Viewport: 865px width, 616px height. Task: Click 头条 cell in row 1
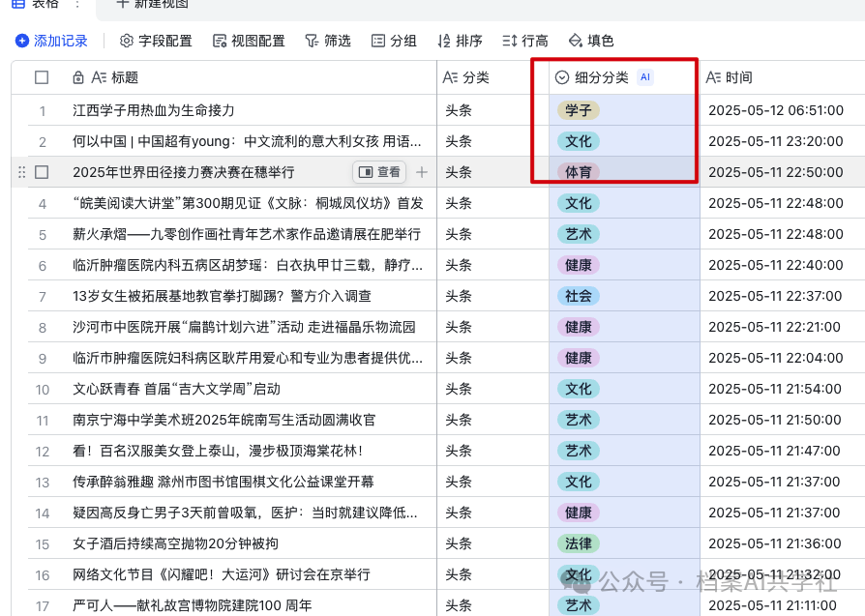click(x=459, y=110)
